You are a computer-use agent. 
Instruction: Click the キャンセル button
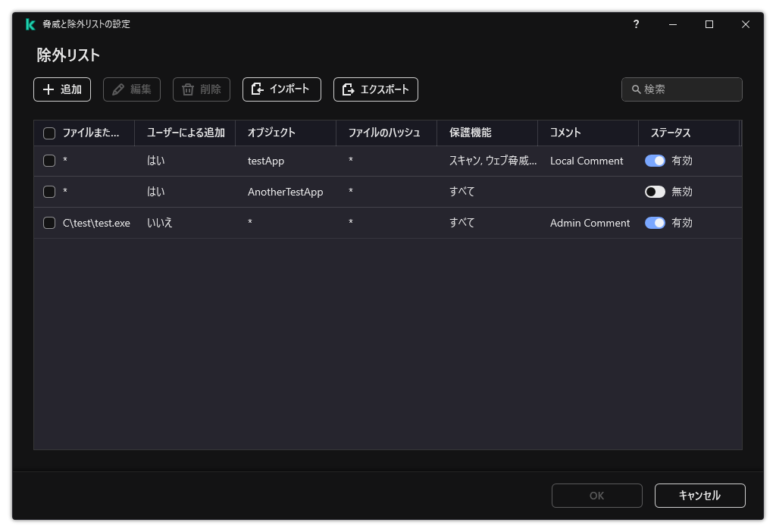tap(699, 495)
